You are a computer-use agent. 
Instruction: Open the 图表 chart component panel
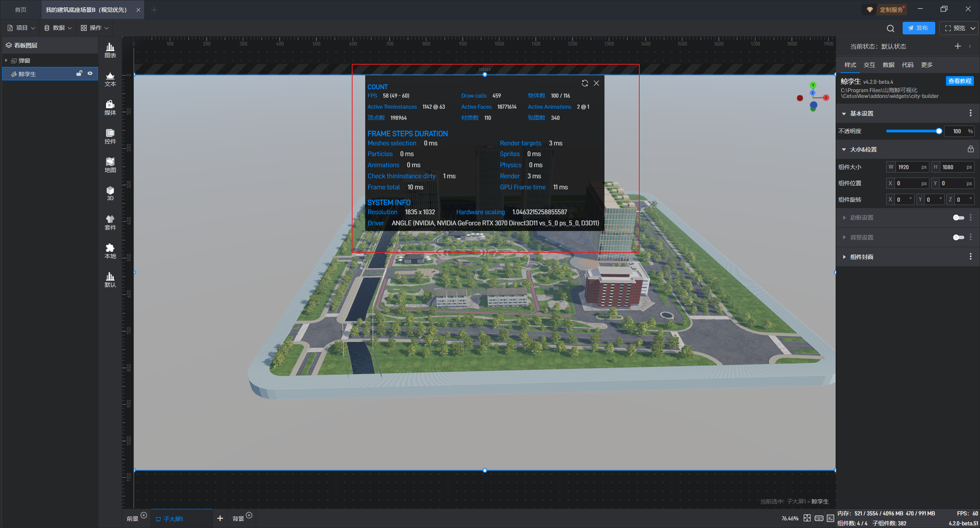click(x=110, y=50)
